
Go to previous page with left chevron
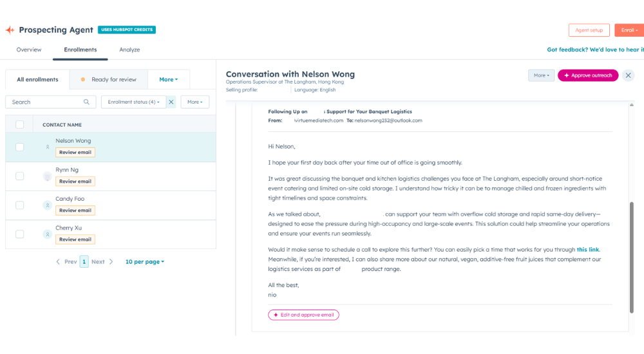click(x=58, y=262)
